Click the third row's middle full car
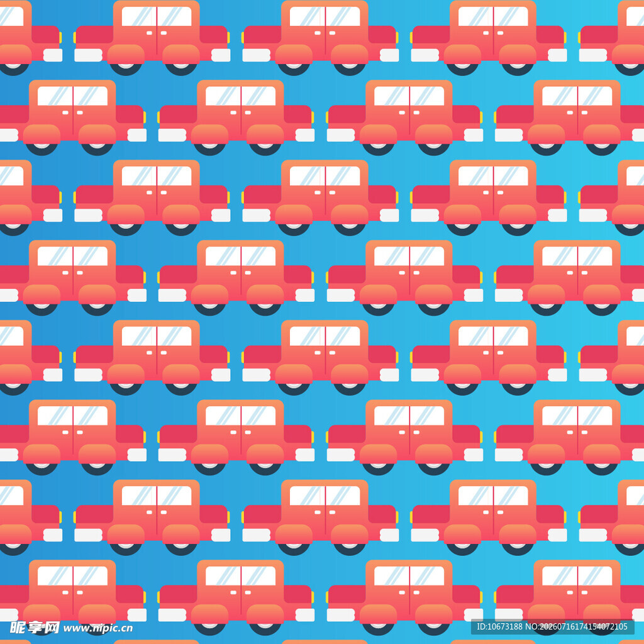The width and height of the screenshot is (644, 644). [320, 197]
